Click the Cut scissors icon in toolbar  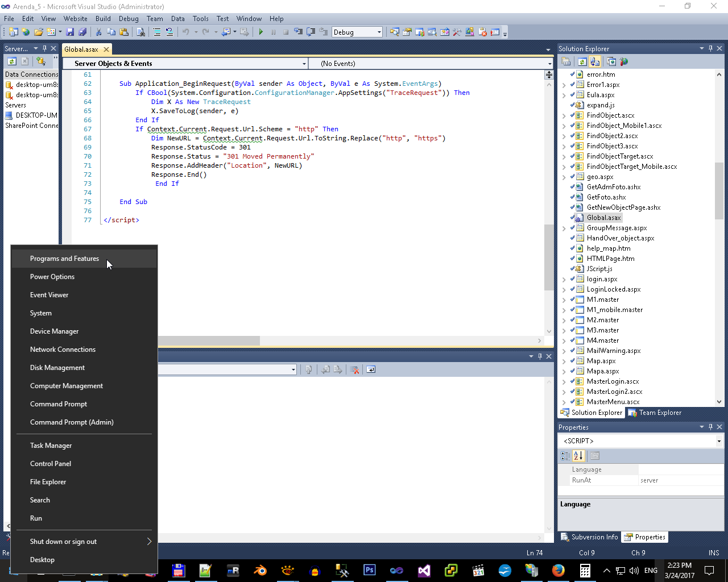[x=99, y=32]
